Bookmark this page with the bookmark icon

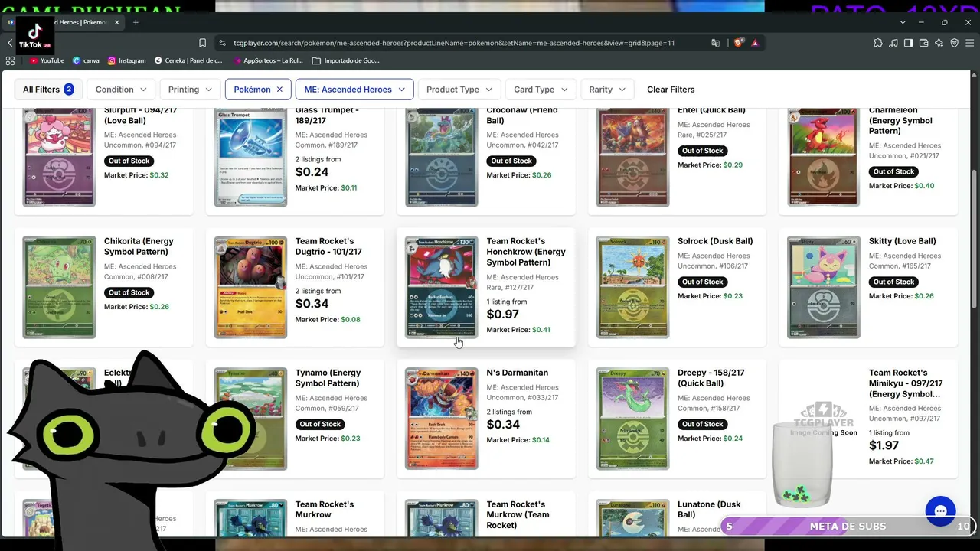click(202, 43)
